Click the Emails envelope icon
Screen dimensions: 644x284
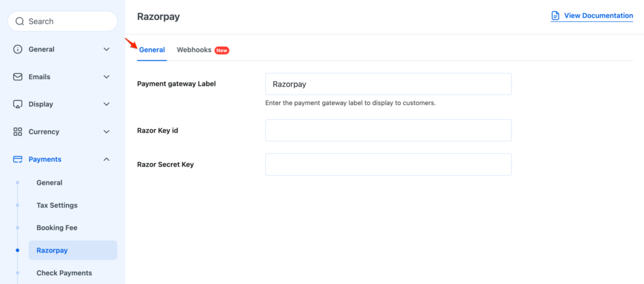coord(18,77)
